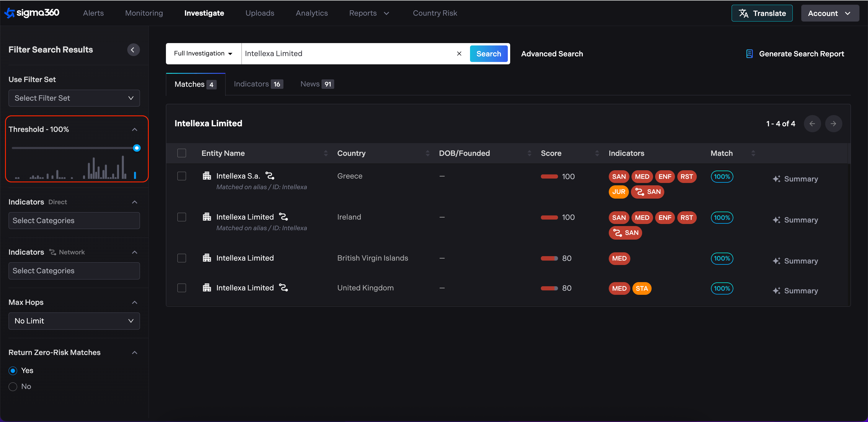Check the select-all checkbox in table header

(x=182, y=153)
